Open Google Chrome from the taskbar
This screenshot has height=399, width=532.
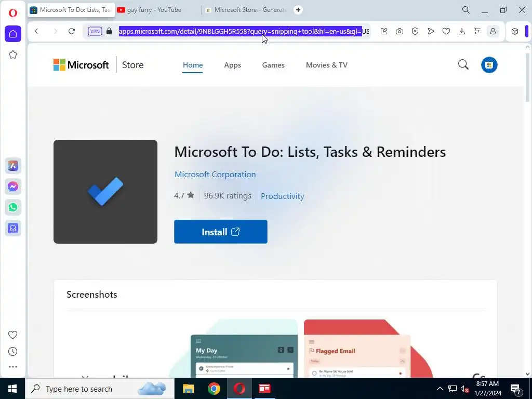coord(214,389)
